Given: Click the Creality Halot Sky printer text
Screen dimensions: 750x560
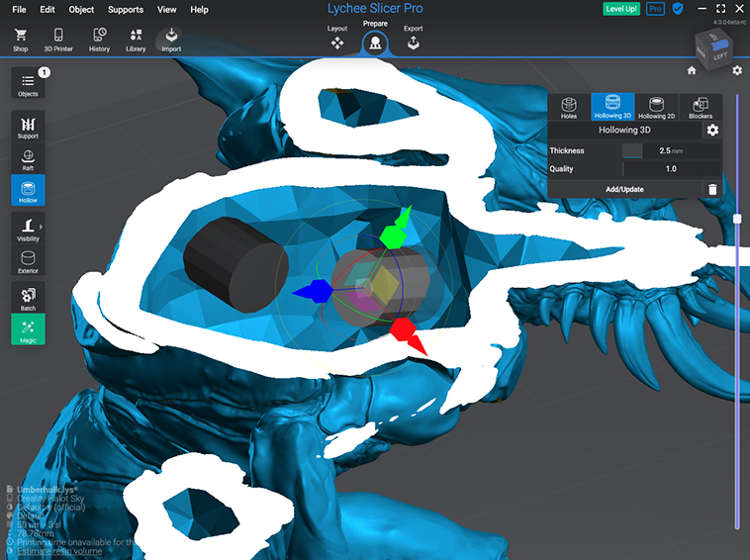Looking at the screenshot, I should pos(50,499).
